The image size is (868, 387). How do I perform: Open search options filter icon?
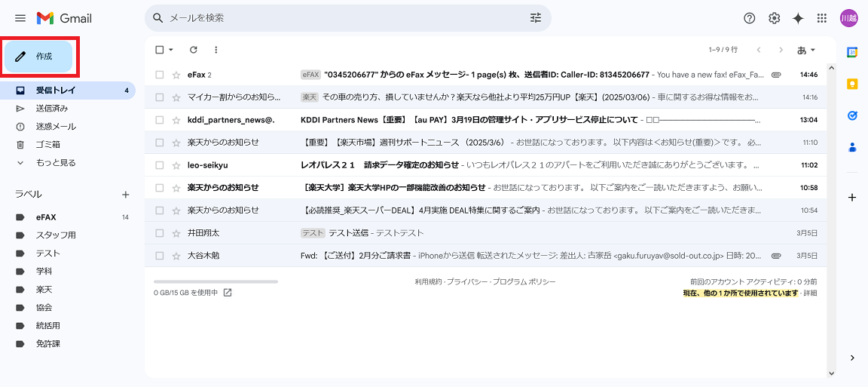click(536, 18)
